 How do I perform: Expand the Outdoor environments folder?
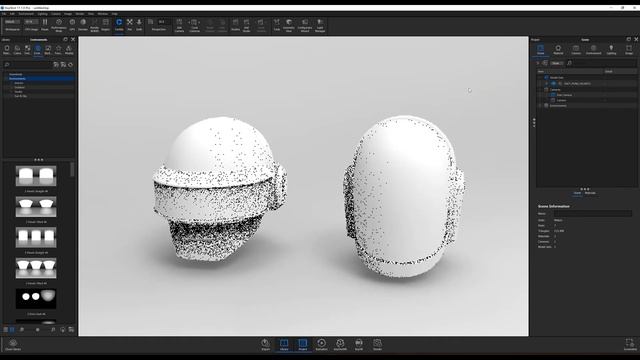pos(11,87)
